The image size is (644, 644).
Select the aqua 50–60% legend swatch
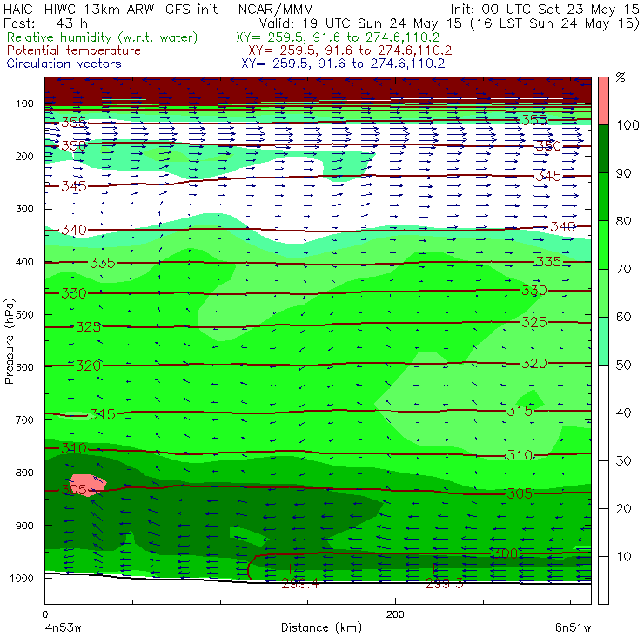pos(603,341)
